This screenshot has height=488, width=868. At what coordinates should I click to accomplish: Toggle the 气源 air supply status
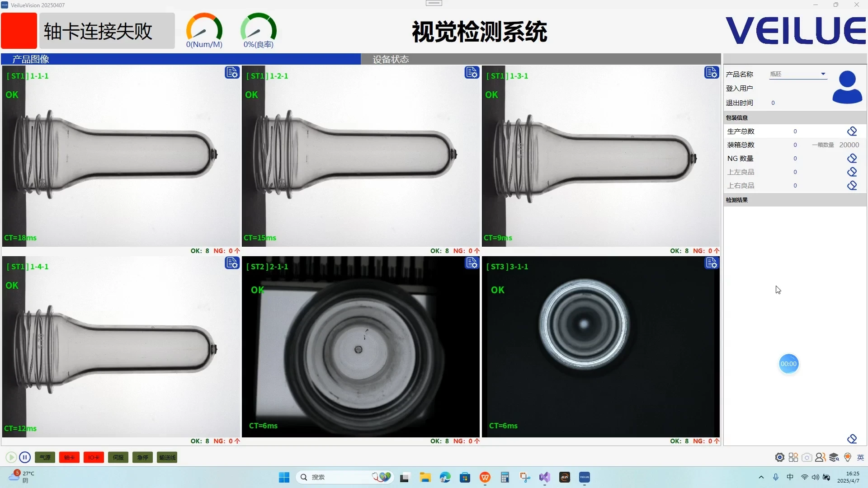45,457
